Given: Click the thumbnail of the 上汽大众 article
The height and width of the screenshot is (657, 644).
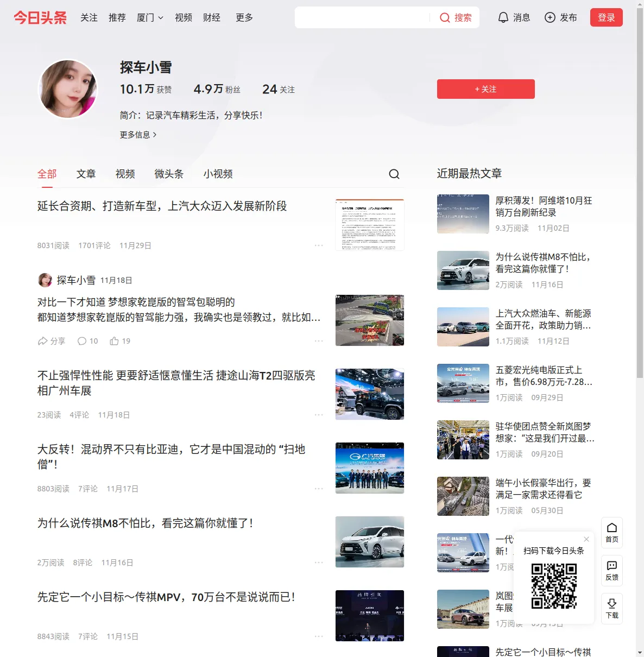Looking at the screenshot, I should (370, 225).
